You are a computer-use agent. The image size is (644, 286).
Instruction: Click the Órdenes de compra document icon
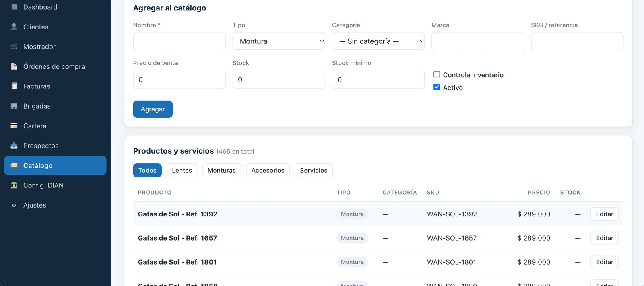14,66
